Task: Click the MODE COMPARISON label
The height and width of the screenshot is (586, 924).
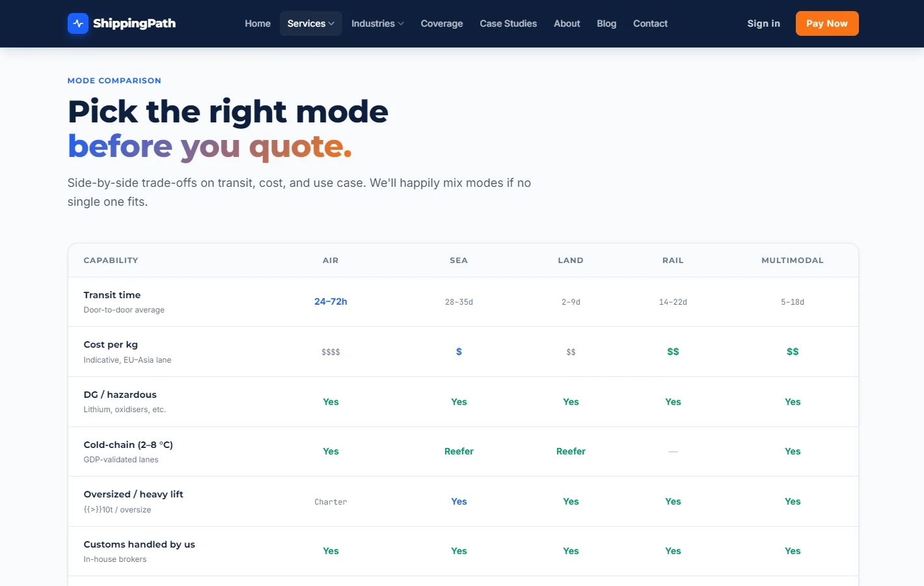Action: (x=115, y=81)
